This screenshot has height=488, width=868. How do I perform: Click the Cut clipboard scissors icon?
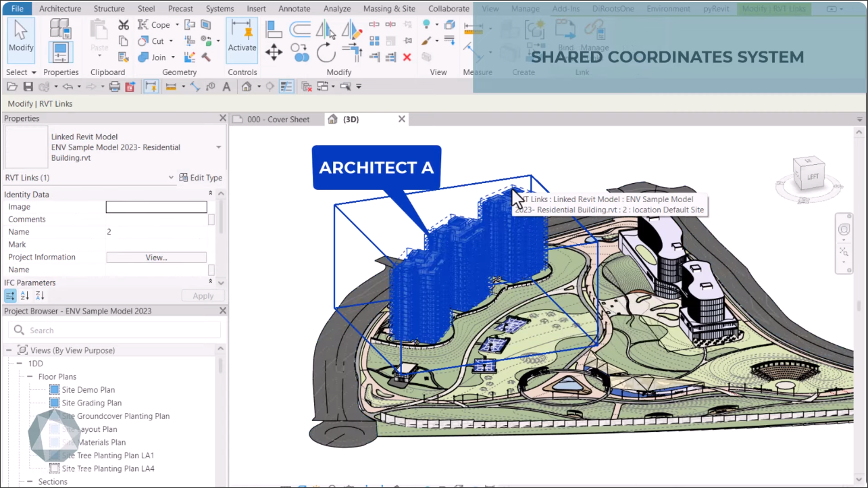123,25
